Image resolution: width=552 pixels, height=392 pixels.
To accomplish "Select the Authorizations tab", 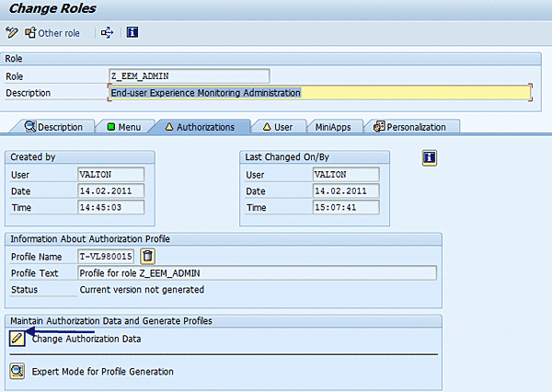I will [199, 127].
